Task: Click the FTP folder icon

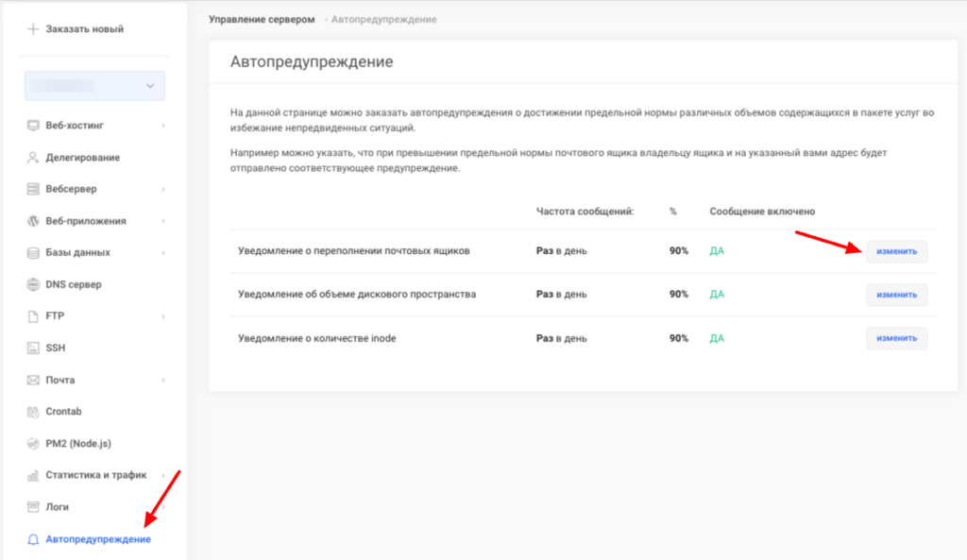Action: pyautogui.click(x=34, y=316)
